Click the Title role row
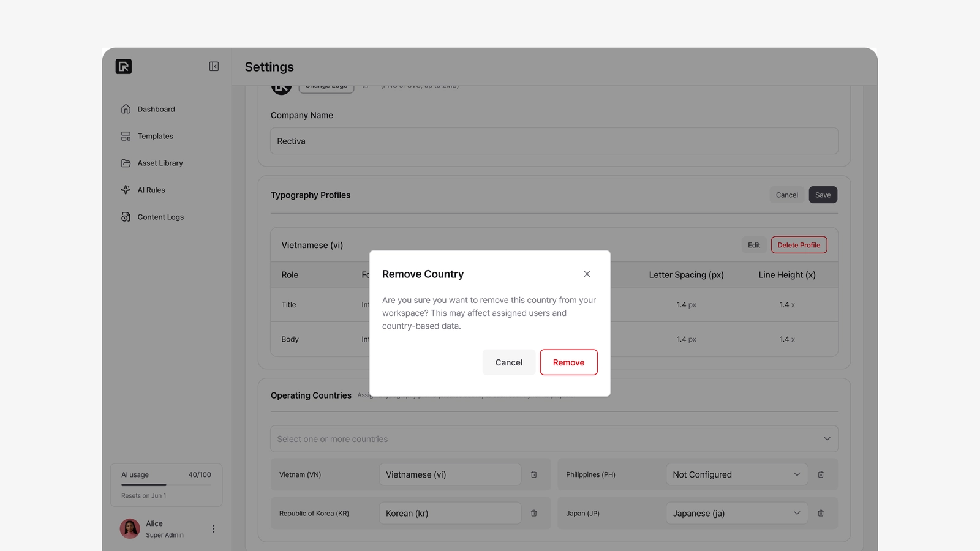980x551 pixels. (x=554, y=305)
